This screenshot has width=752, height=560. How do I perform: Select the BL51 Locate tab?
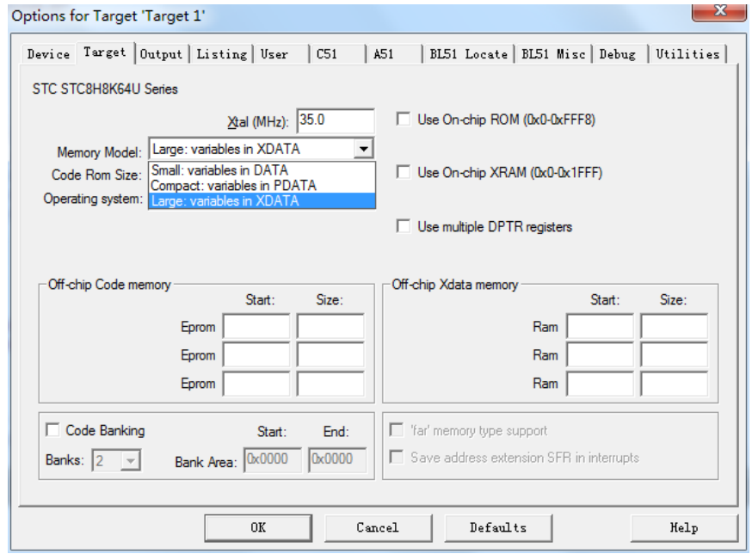[x=469, y=54]
